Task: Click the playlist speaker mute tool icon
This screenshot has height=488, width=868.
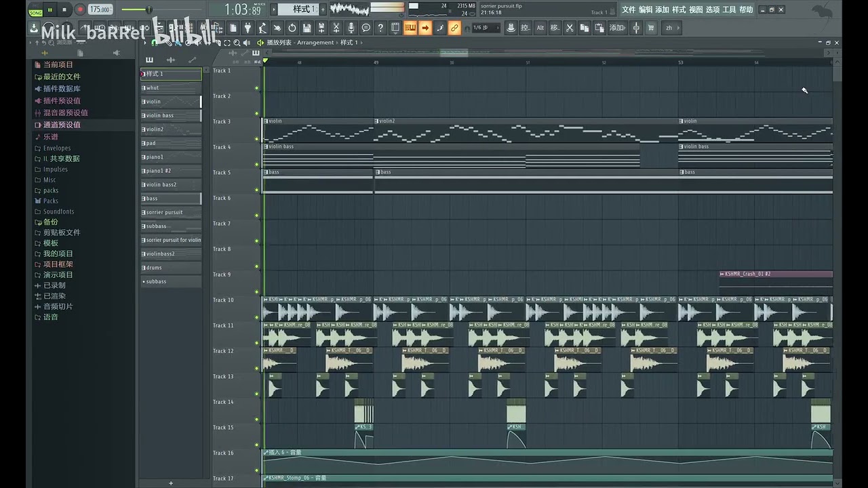Action: point(245,43)
